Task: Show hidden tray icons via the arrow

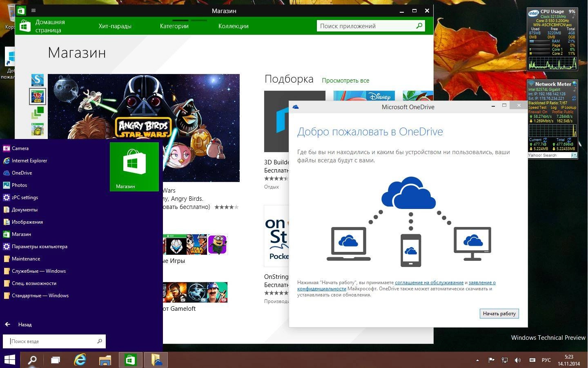Action: coord(477,360)
